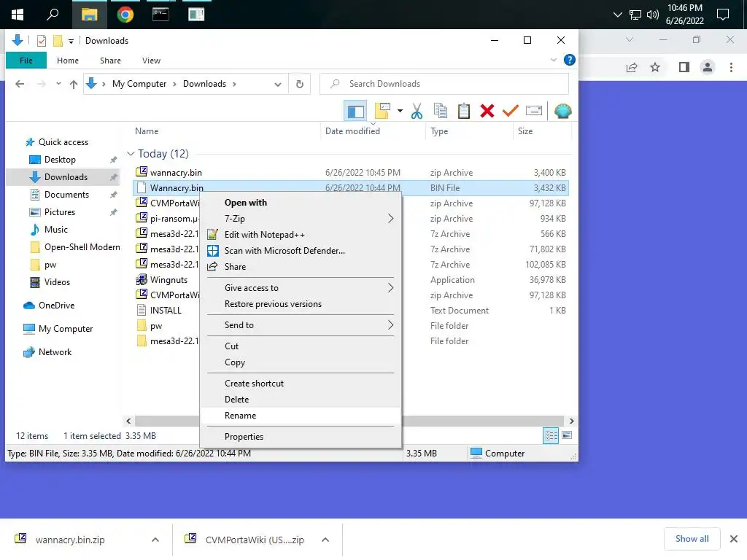The image size is (747, 560).
Task: Select Desktop in Quick access
Action: pos(60,160)
